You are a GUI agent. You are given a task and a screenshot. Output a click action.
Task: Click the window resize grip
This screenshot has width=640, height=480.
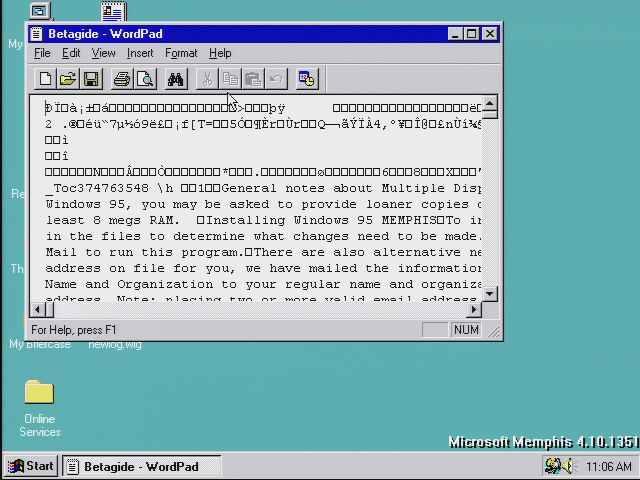click(493, 331)
